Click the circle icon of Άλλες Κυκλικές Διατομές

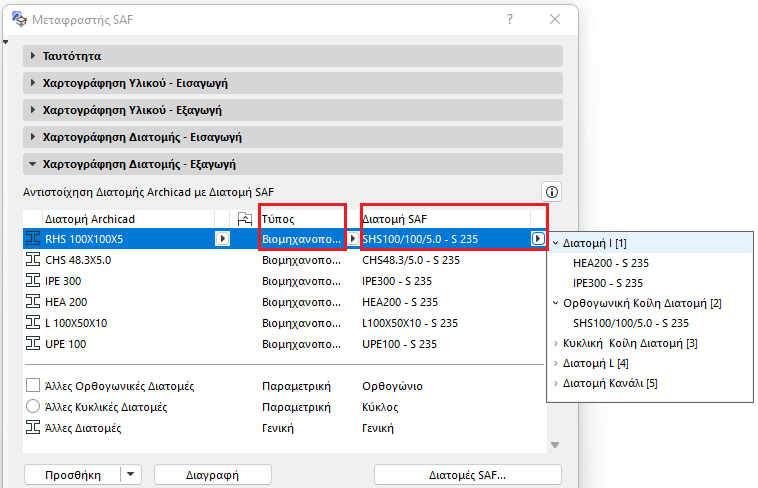click(33, 406)
